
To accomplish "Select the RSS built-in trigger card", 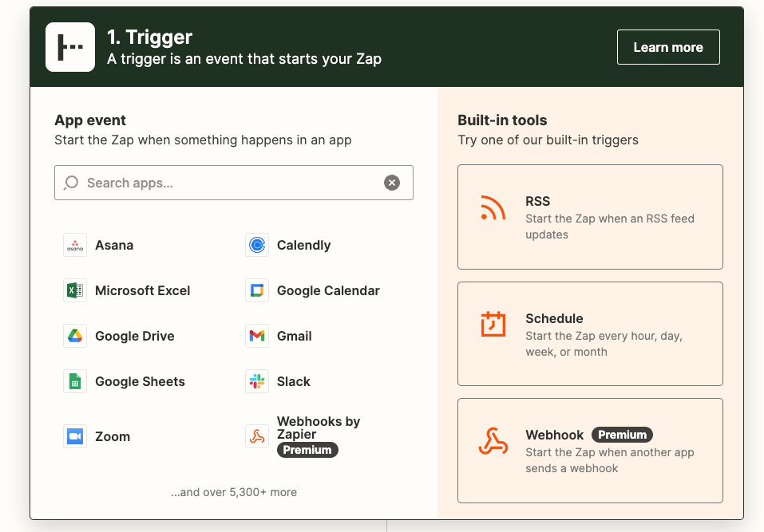I will (590, 216).
